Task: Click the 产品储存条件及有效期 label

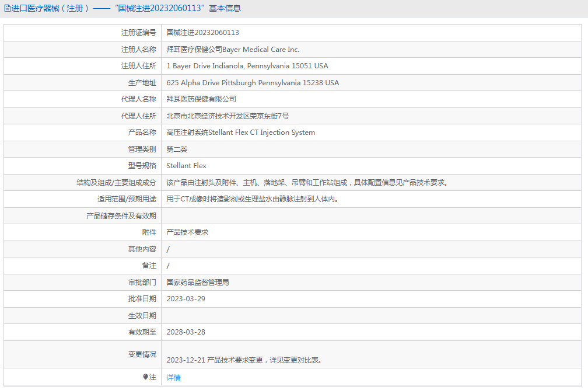Action: click(121, 216)
